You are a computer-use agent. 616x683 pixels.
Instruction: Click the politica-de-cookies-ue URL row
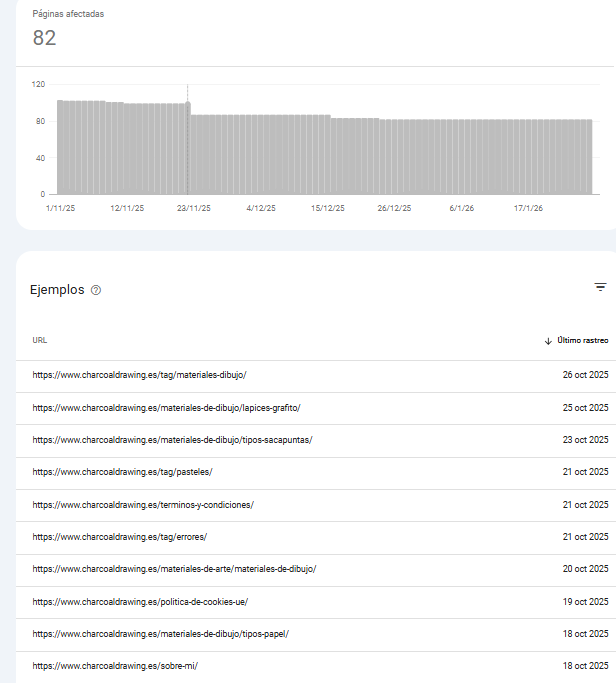tap(140, 601)
